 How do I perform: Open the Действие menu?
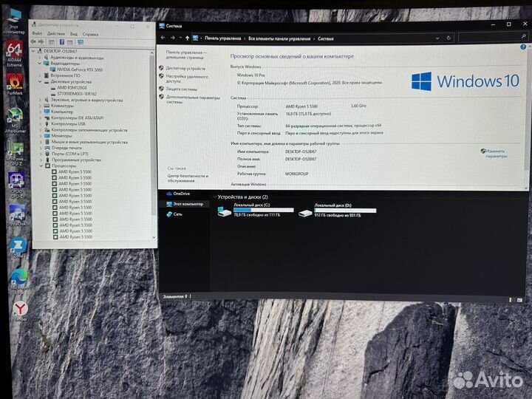[x=56, y=33]
